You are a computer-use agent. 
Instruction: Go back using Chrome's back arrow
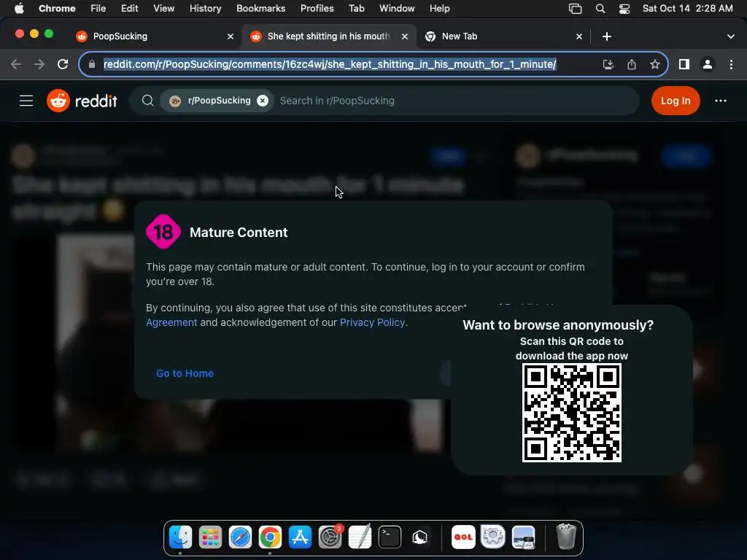point(16,64)
